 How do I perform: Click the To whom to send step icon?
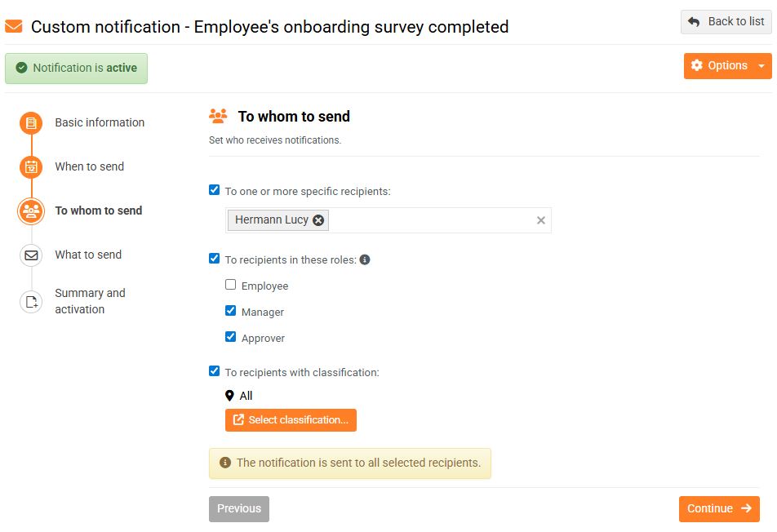click(x=31, y=211)
